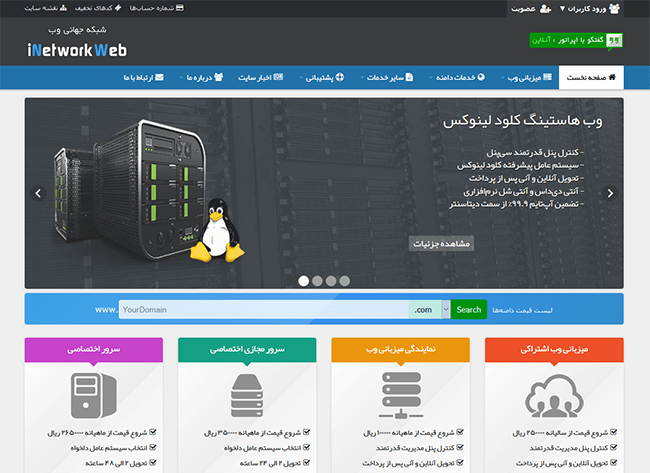
Task: Select the third slider pagination dot
Action: click(x=331, y=281)
